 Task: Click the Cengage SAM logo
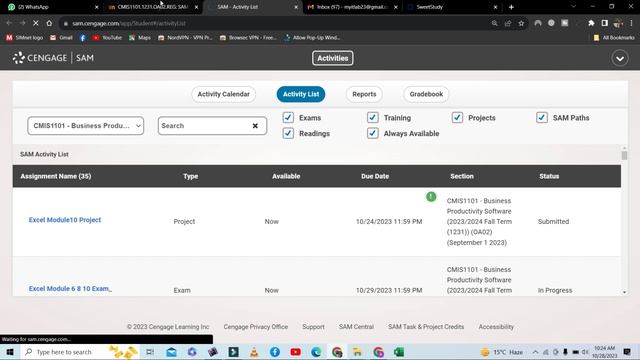pos(53,58)
